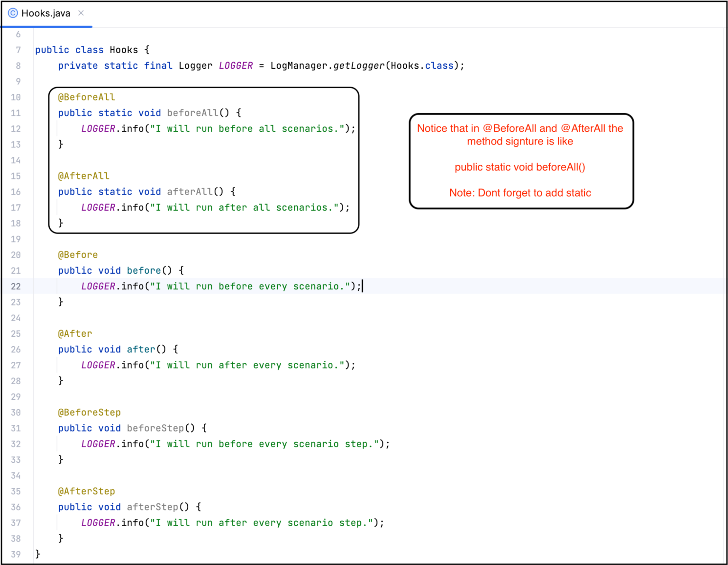Viewport: 728px width, 565px height.
Task: Click the Java class icon on Hooks.java tab
Action: [x=13, y=13]
